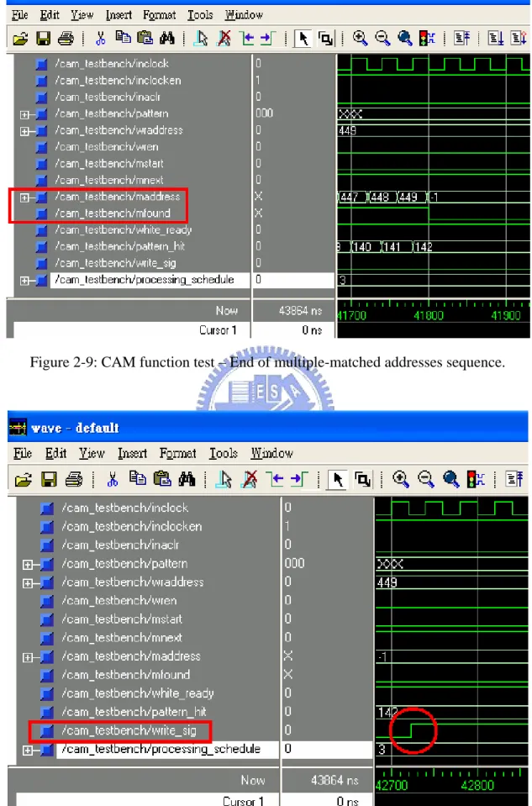The image size is (532, 806).
Task: Delete cursor icon in wave - default window
Action: pyautogui.click(x=250, y=480)
